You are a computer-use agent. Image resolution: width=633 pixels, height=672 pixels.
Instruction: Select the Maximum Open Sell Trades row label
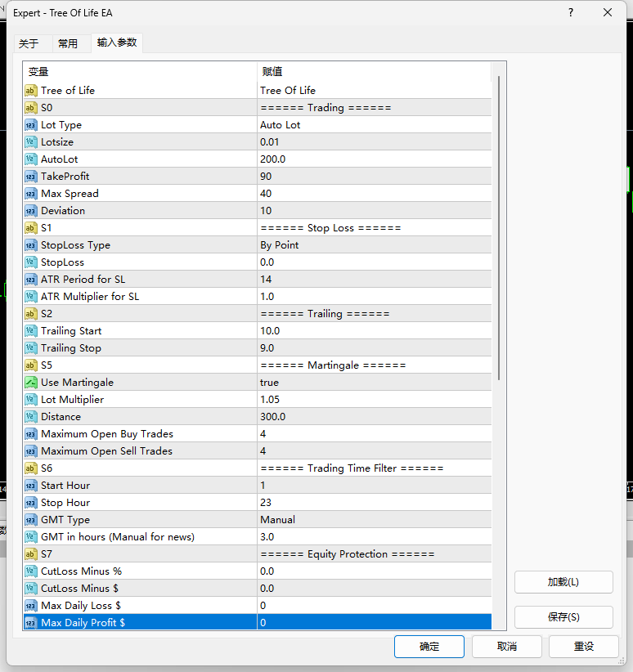point(106,450)
